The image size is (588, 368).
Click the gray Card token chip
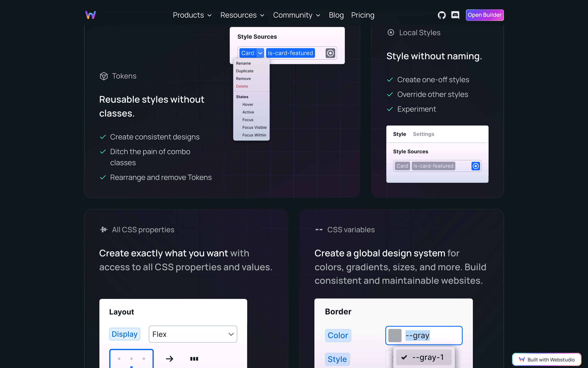[x=402, y=166]
